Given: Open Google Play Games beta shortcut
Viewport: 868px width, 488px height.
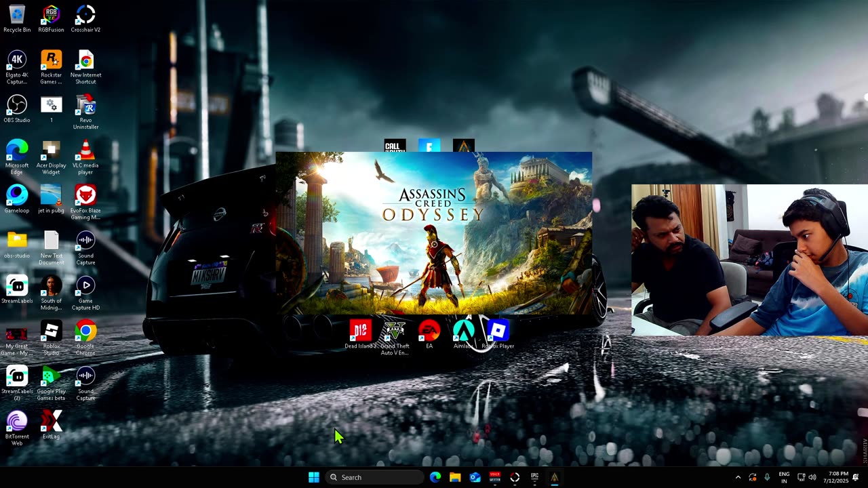Looking at the screenshot, I should click(x=51, y=384).
